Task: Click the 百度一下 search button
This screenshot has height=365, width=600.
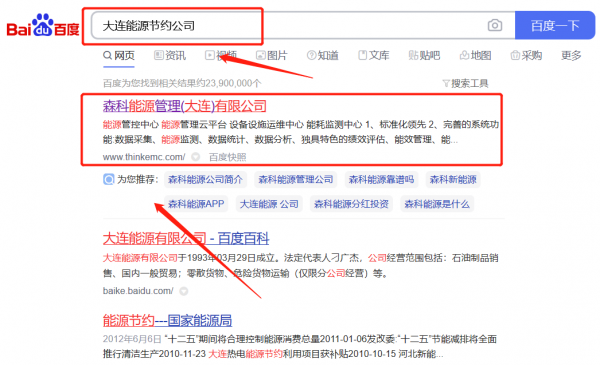Action: [x=554, y=25]
